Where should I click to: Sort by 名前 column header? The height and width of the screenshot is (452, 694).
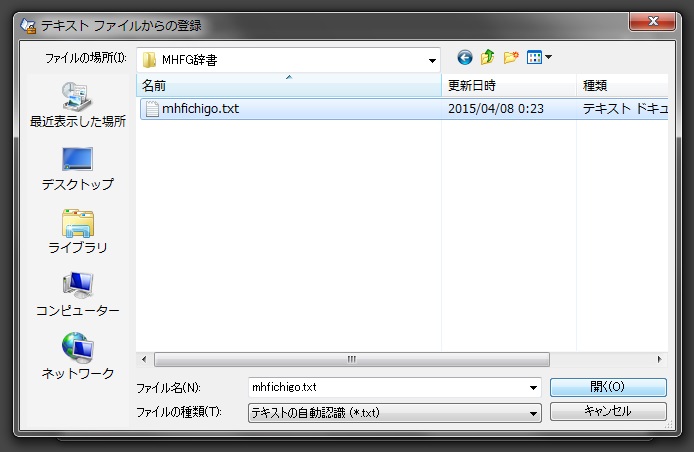pos(289,85)
